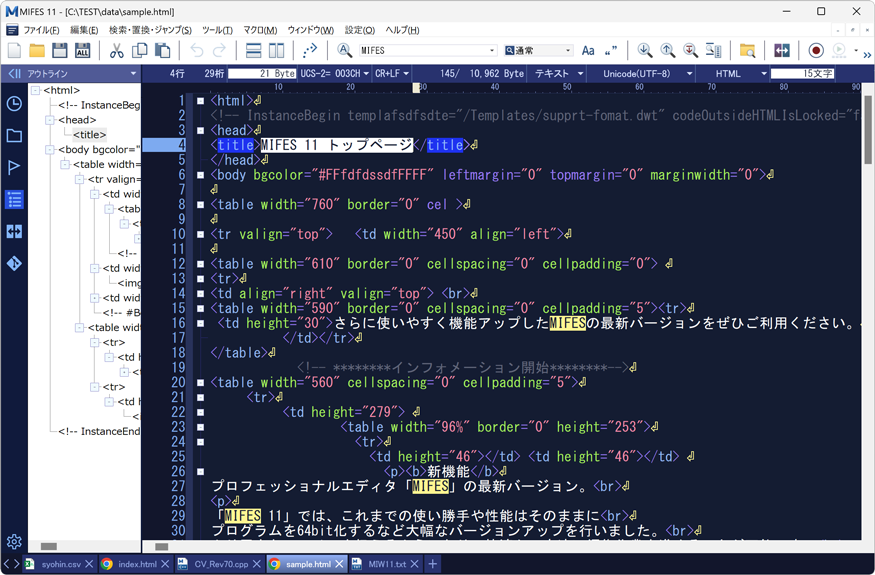
Task: Toggle the quotation-mark search option
Action: 611,51
